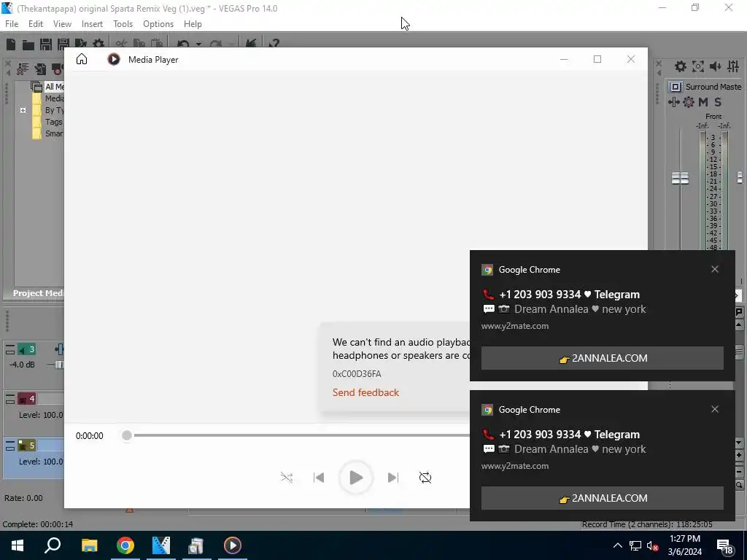Open the File menu in VEGAS Pro
This screenshot has width=747, height=560.
(x=12, y=24)
